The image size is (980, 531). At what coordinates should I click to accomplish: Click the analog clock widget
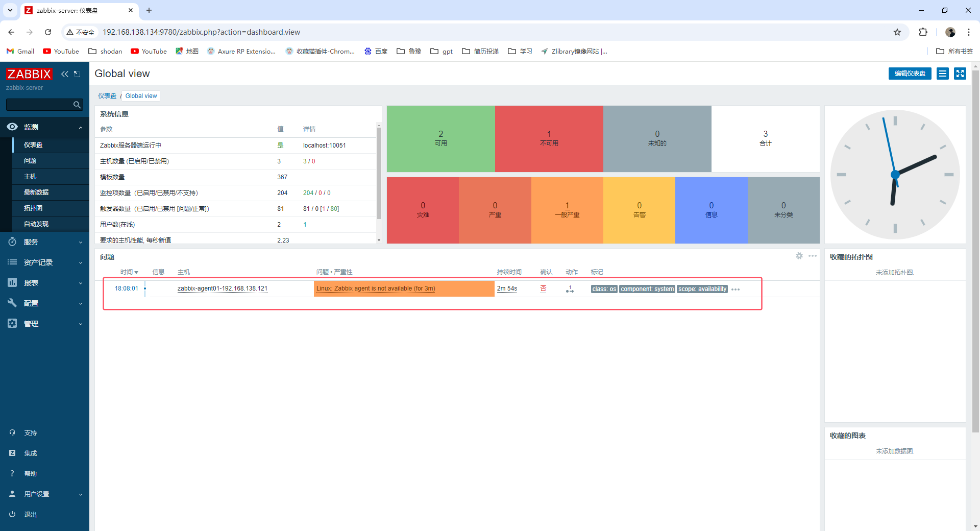click(x=895, y=175)
